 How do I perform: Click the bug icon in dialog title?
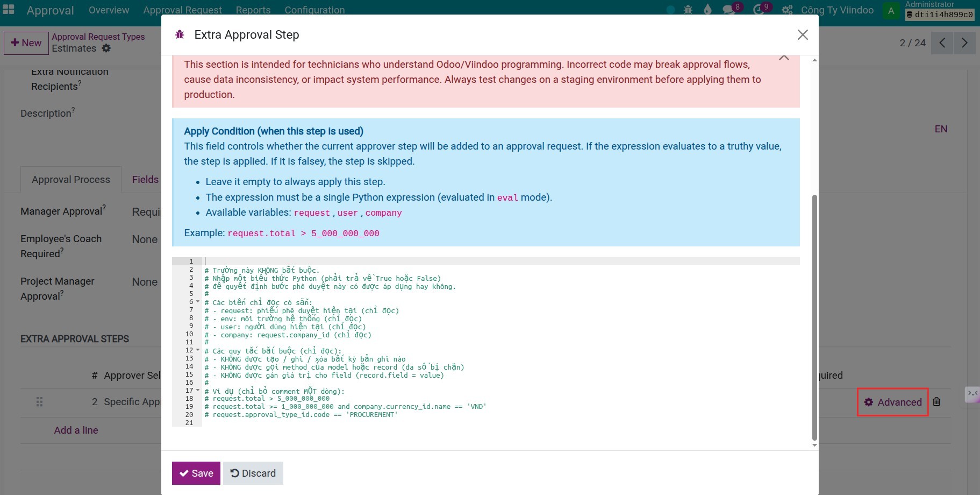tap(180, 35)
